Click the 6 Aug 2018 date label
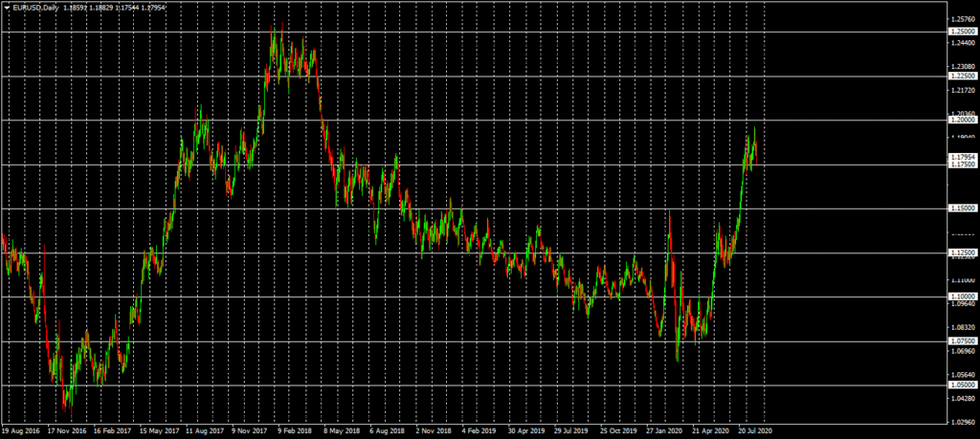The width and height of the screenshot is (980, 439). coord(388,431)
